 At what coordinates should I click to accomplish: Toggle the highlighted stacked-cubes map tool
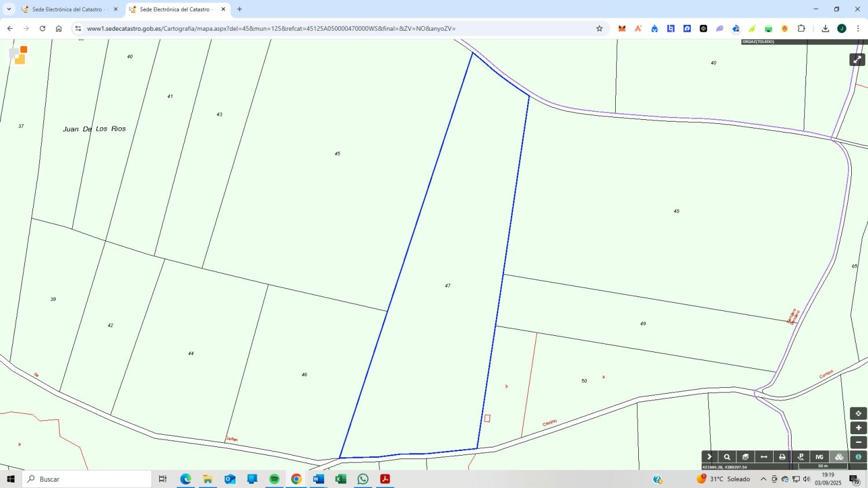coord(839,457)
